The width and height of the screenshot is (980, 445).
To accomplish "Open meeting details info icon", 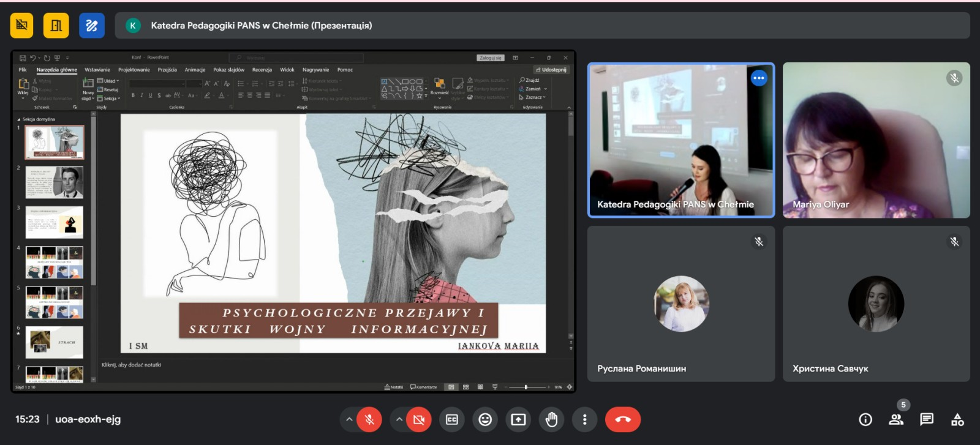I will pos(865,419).
